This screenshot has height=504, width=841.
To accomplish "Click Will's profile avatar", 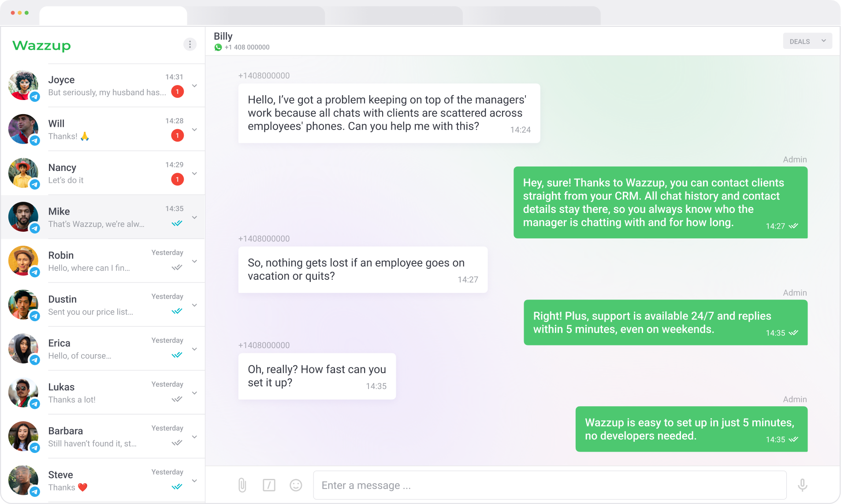I will (x=23, y=129).
